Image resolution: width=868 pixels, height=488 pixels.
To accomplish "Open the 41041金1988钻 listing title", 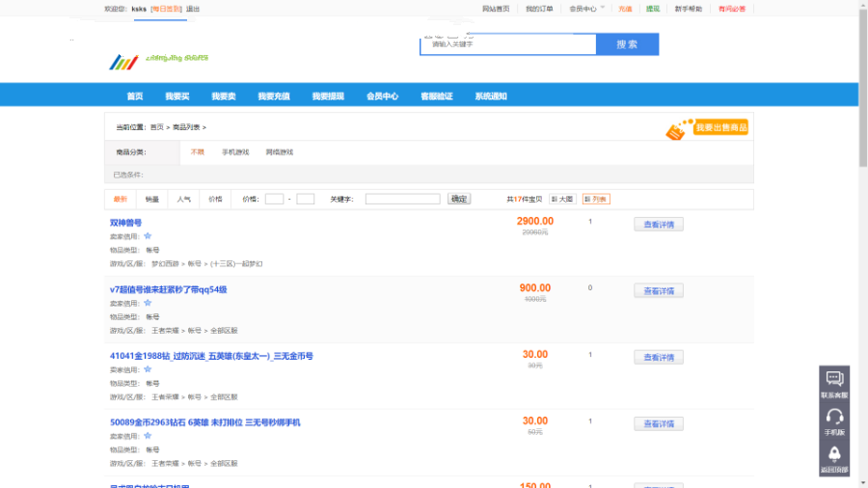I will coord(211,356).
